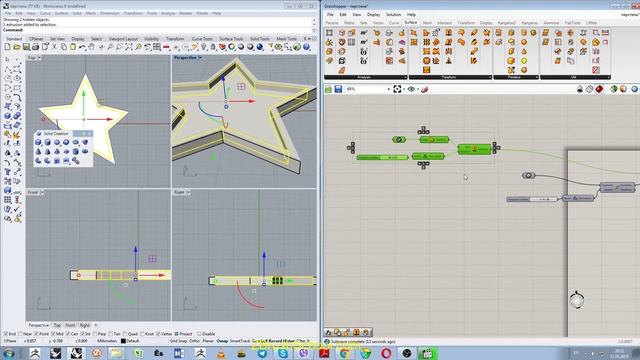Click Named Views eye icon in Grasshopper
Screen dimensions: 640x360
click(411, 89)
